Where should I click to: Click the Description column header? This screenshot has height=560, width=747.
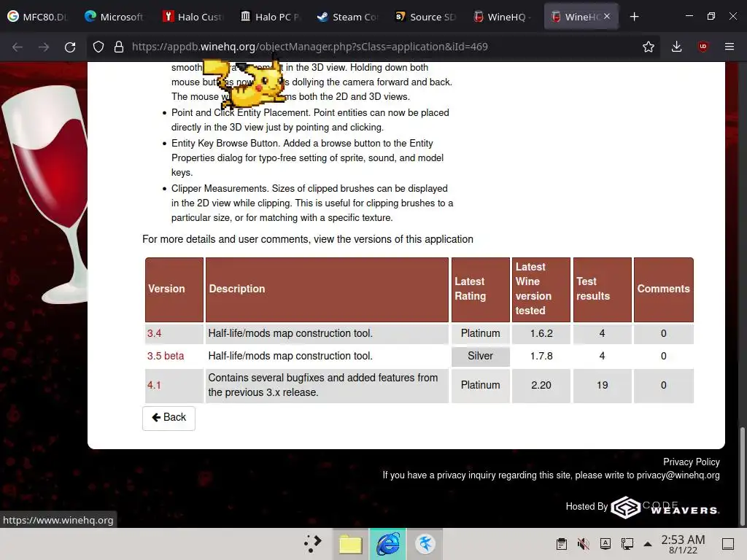[x=327, y=289]
